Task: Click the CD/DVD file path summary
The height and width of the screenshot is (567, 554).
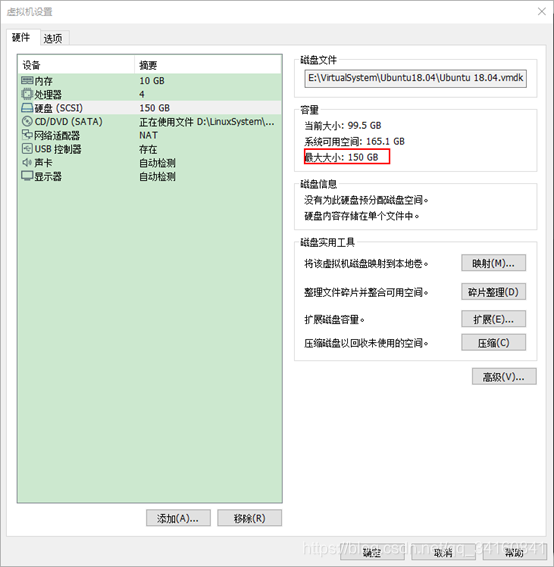Action: [x=207, y=122]
